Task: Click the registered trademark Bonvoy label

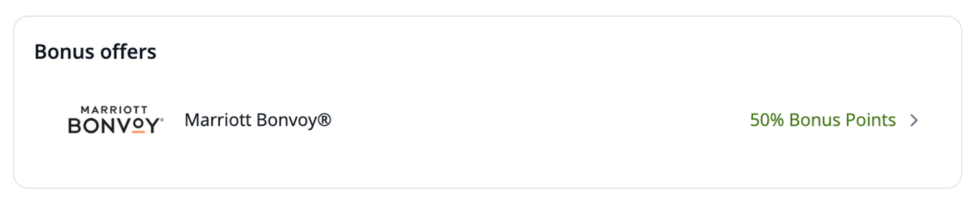Action: click(x=258, y=120)
